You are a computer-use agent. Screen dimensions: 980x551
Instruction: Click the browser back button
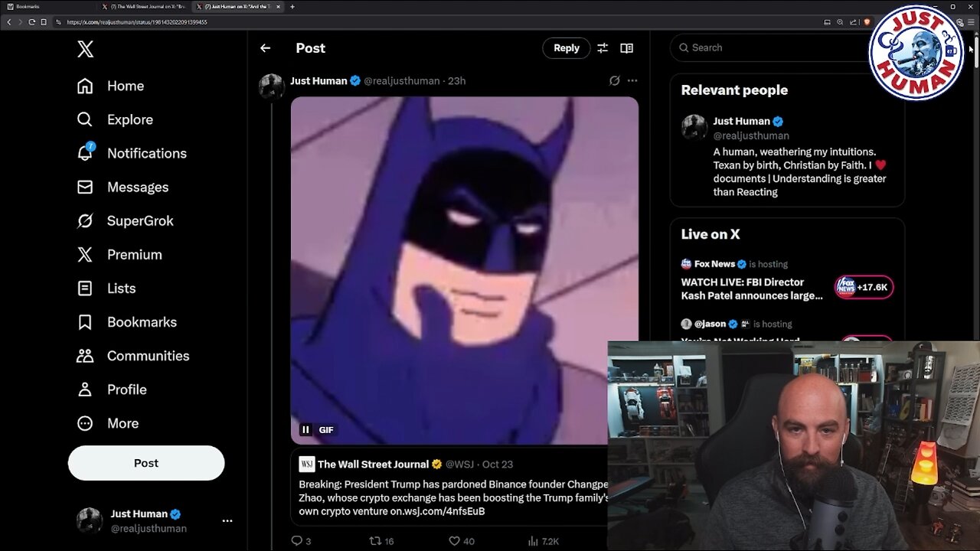(9, 22)
